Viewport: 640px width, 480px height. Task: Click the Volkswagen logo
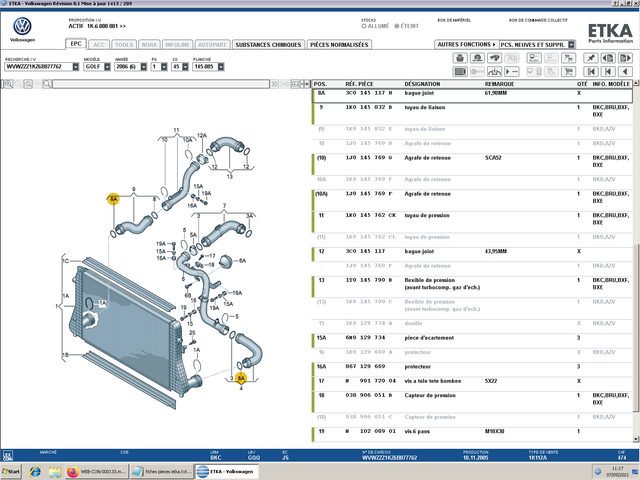22,27
